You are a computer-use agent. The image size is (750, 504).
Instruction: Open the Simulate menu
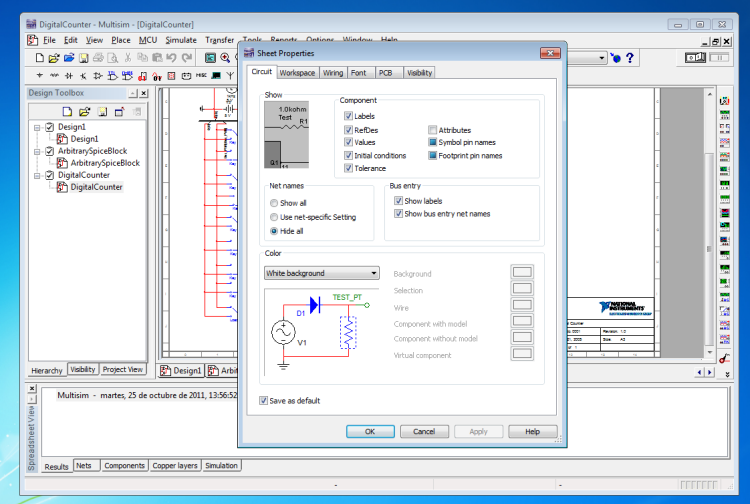click(181, 40)
